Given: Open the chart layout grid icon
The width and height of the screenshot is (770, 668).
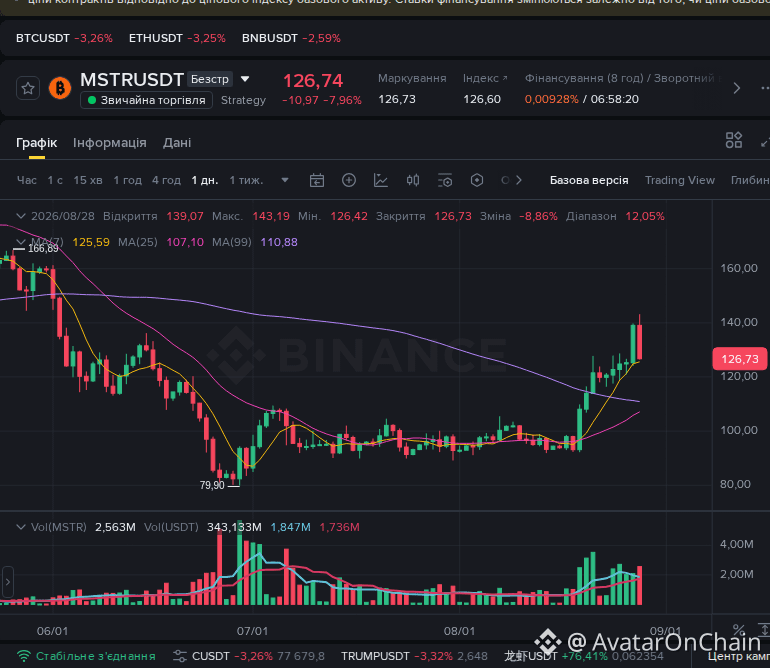Looking at the screenshot, I should 734,140.
